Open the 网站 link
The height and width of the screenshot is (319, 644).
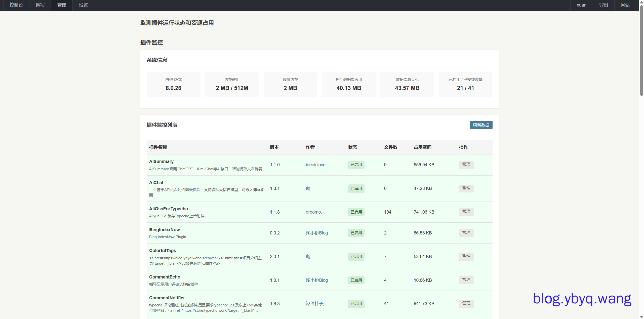625,5
